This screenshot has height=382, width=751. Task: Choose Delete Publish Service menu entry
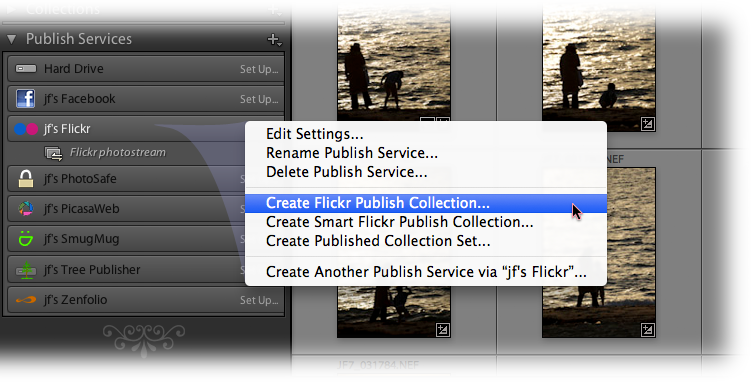click(x=425, y=172)
